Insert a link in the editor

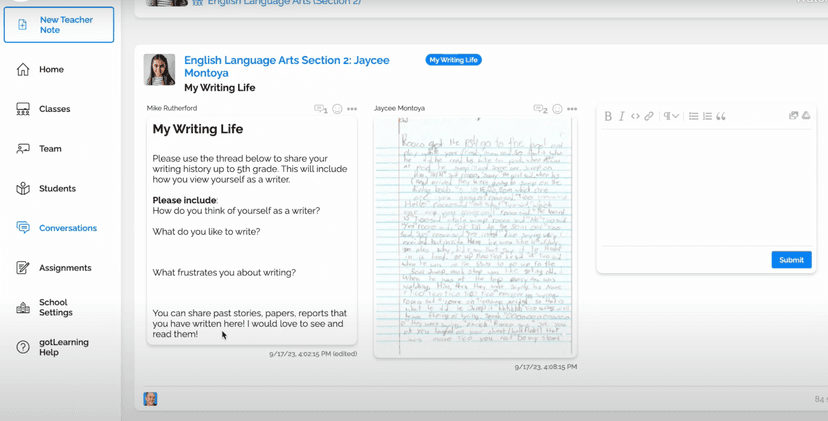[x=649, y=116]
